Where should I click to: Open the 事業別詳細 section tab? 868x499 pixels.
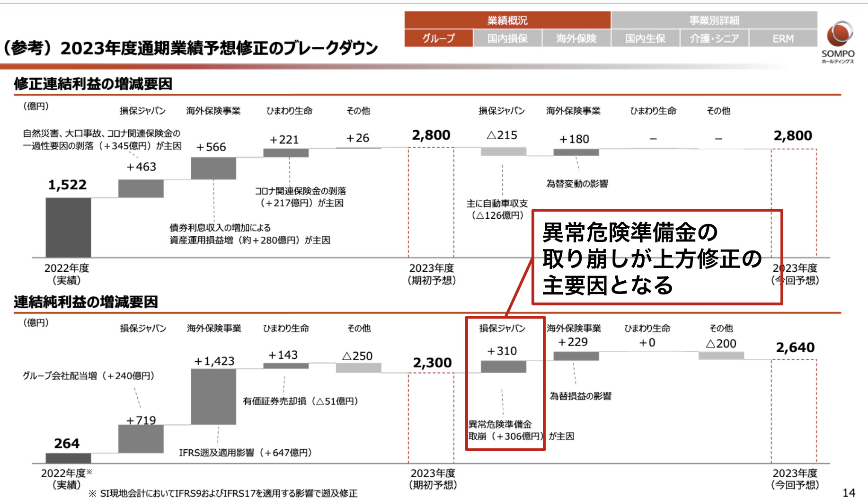pyautogui.click(x=714, y=20)
